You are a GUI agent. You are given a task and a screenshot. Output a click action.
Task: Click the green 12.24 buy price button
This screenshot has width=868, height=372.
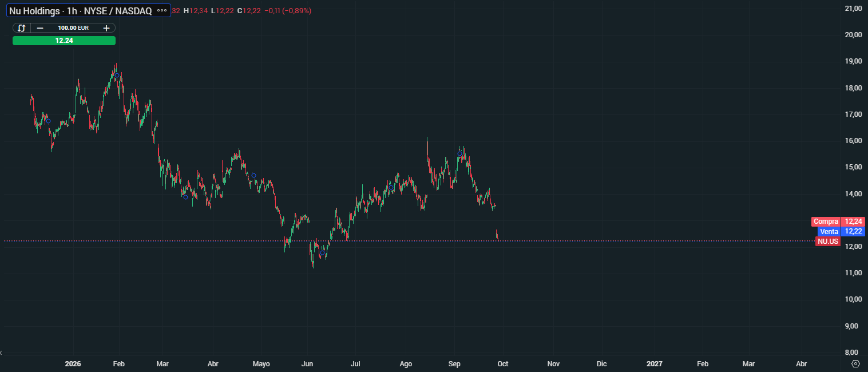[64, 41]
